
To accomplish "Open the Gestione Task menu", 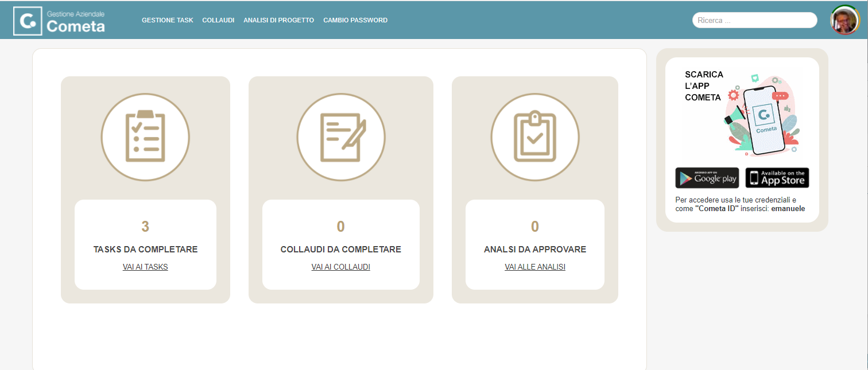I will point(168,20).
